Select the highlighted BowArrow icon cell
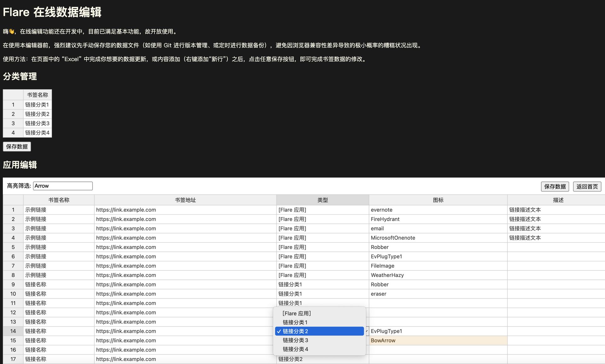The height and width of the screenshot is (364, 605). coord(438,340)
